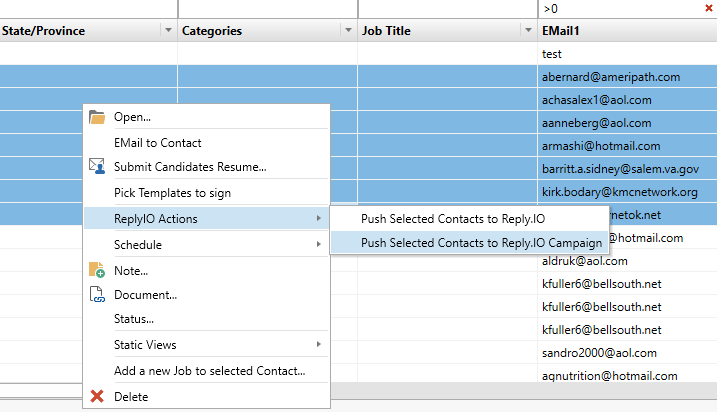Click the Document link icon
The width and height of the screenshot is (717, 412).
point(96,294)
